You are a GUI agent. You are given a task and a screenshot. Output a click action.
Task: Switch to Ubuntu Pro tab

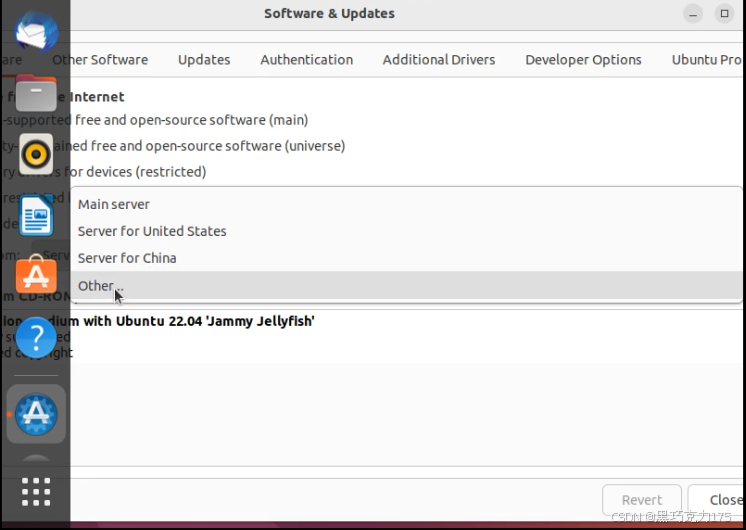707,59
